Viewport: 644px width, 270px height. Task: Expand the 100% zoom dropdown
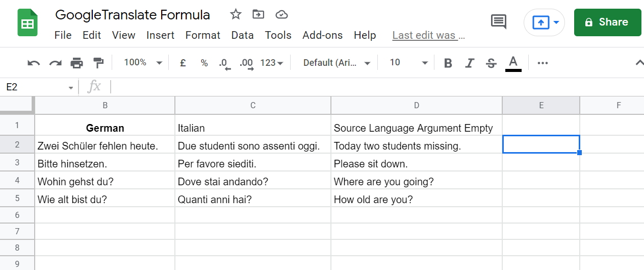(x=143, y=63)
